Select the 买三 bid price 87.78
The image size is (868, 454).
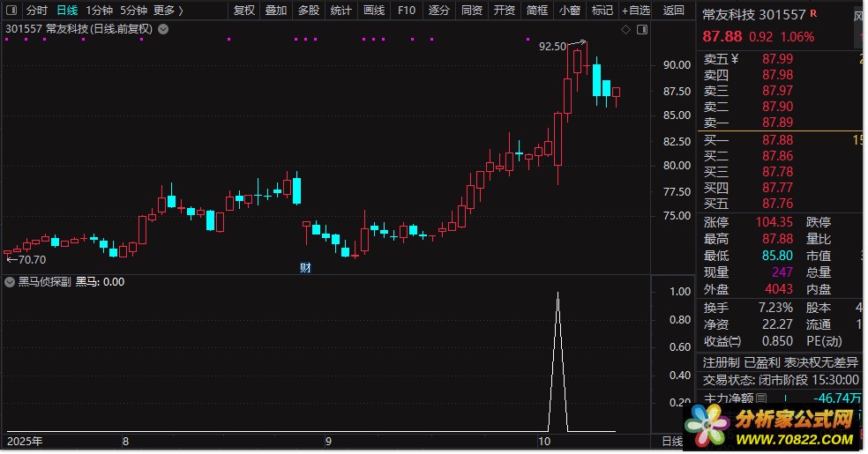[777, 172]
